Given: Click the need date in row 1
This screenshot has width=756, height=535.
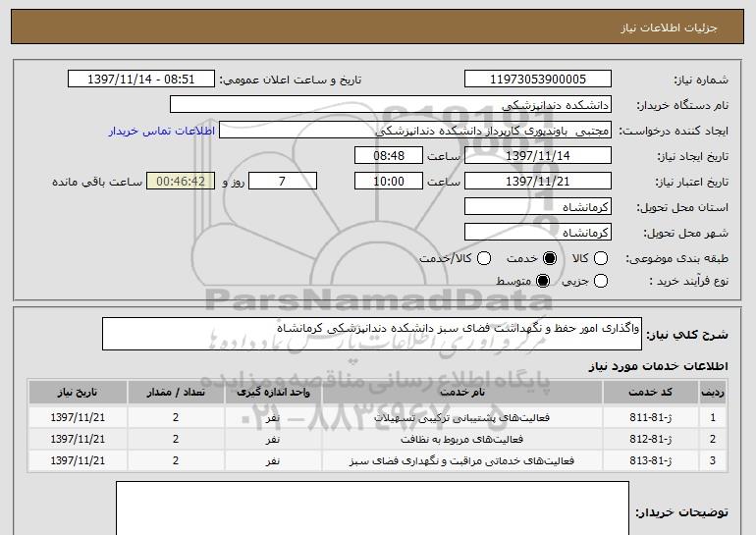Looking at the screenshot, I should coord(78,417).
